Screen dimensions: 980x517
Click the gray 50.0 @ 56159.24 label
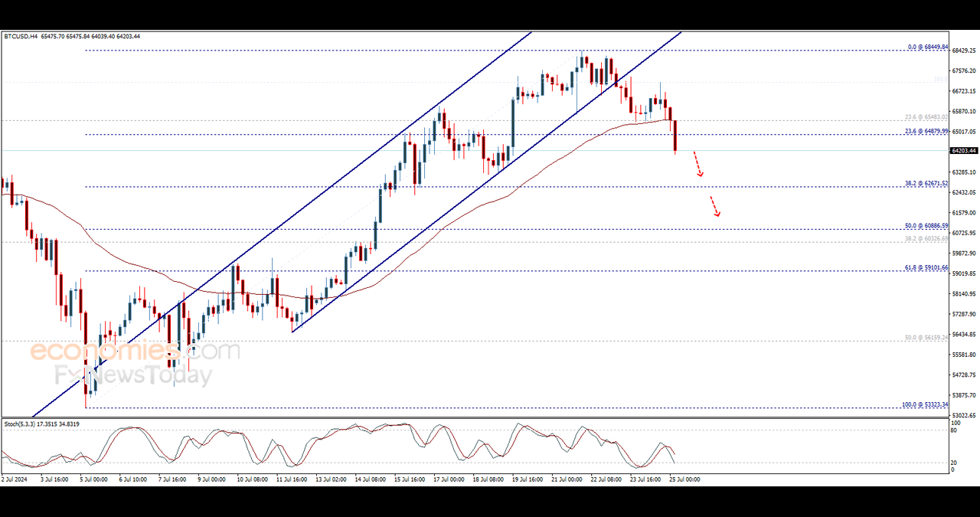[926, 338]
